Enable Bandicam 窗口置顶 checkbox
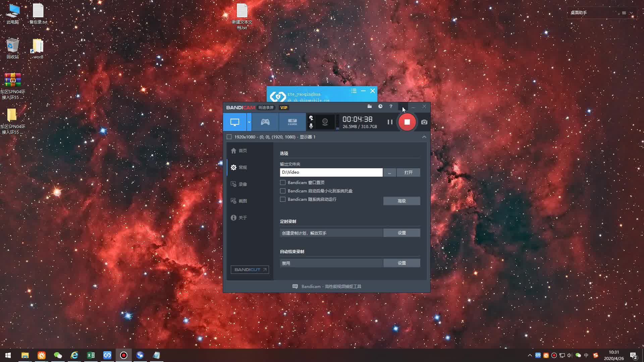 [x=283, y=183]
